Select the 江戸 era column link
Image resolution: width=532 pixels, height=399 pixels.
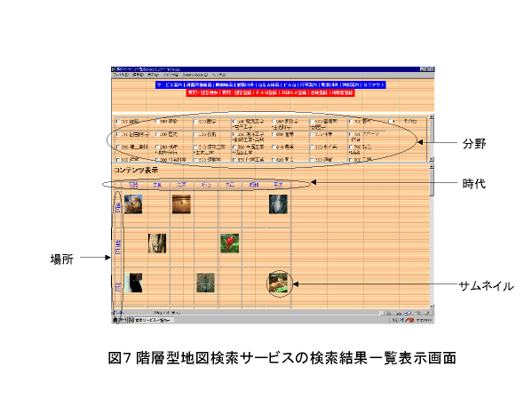coord(181,185)
